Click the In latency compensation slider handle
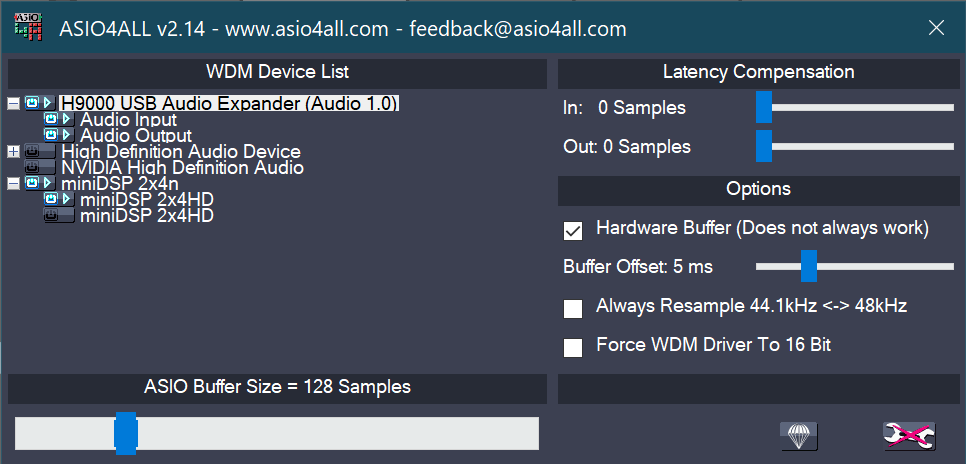The image size is (966, 464). (x=764, y=107)
